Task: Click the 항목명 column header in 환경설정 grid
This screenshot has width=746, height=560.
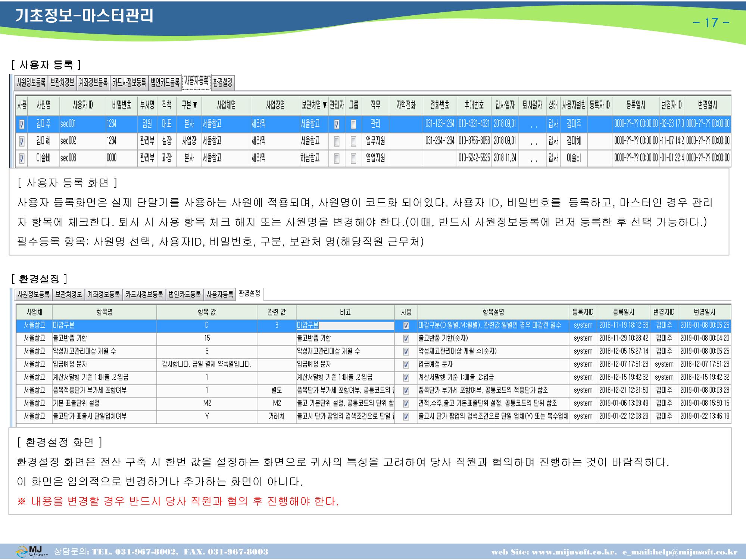Action: point(104,312)
